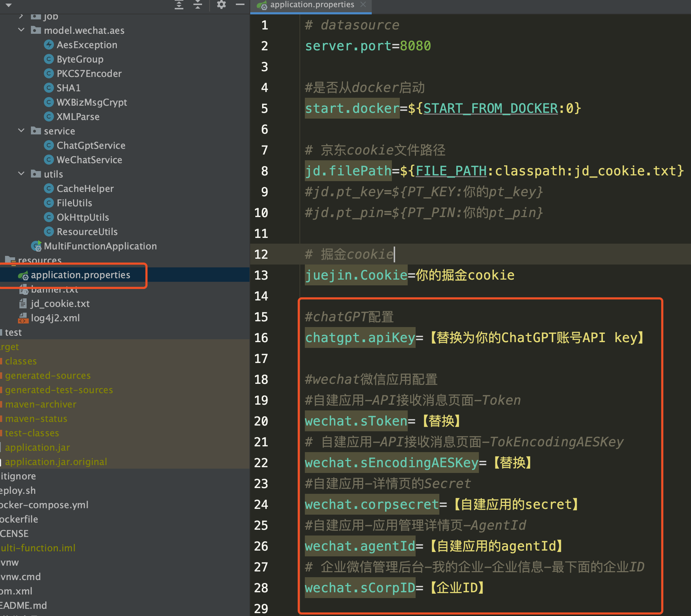The height and width of the screenshot is (616, 691).
Task: Click the FILE_PATH underlined reference
Action: tap(451, 171)
